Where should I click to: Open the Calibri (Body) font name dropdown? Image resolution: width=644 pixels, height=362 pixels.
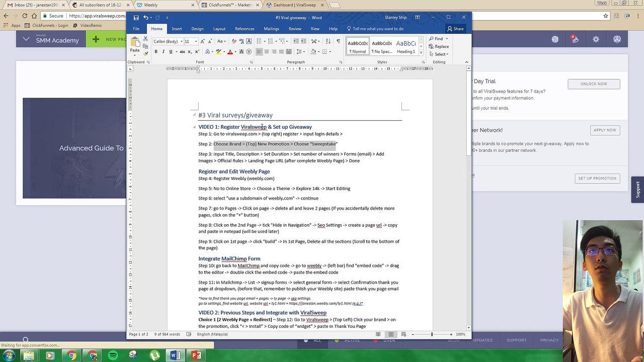181,42
